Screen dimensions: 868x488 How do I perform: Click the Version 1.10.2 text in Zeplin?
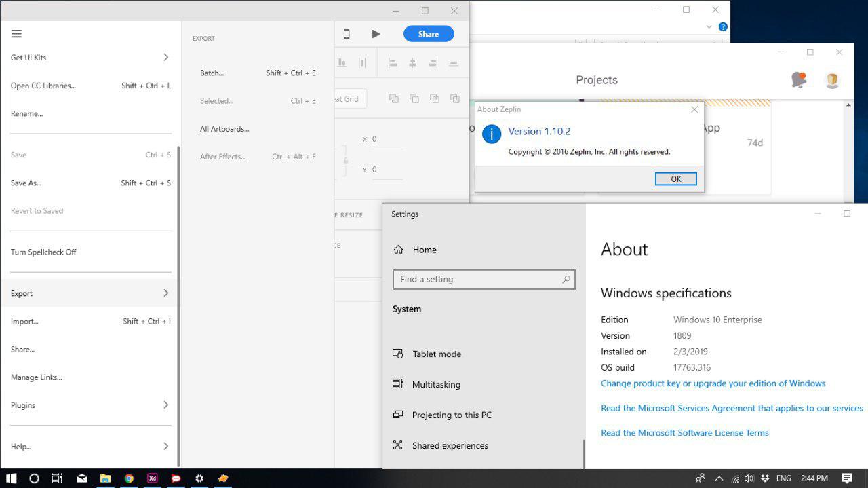[x=539, y=132]
